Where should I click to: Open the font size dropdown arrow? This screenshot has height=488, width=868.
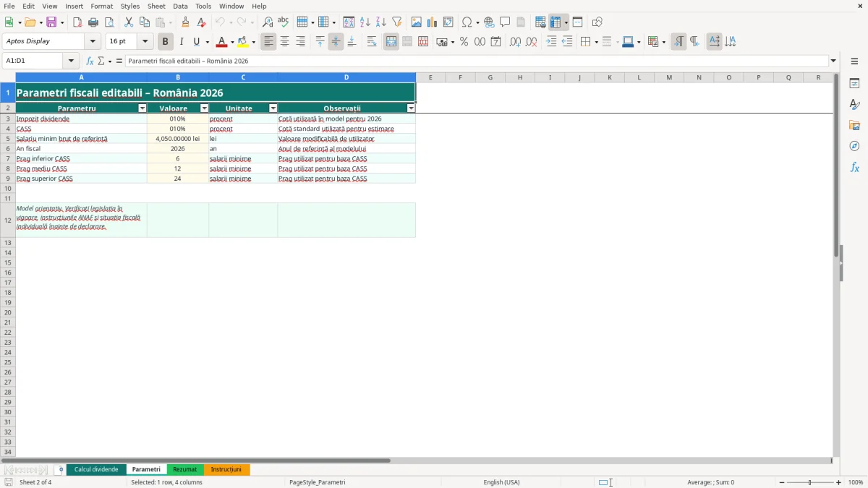[x=145, y=42]
